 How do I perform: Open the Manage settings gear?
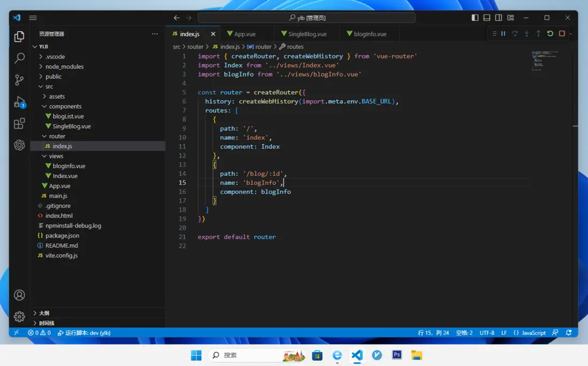[19, 316]
